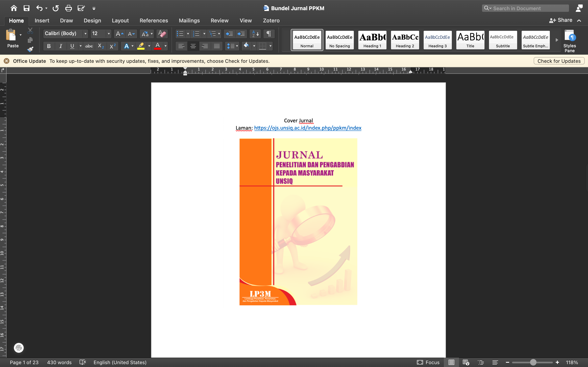
Task: Switch to the References tab
Action: click(154, 21)
